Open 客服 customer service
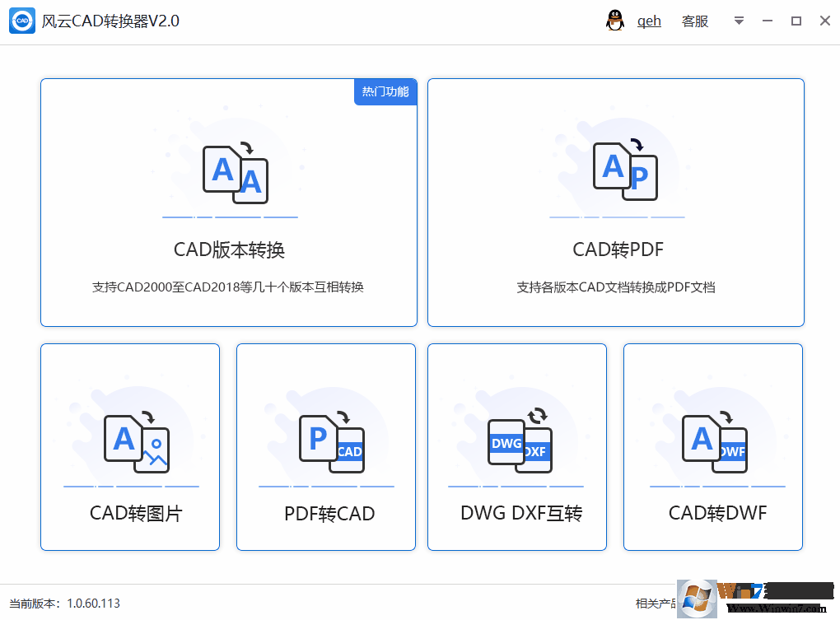Viewport: 840px width, 620px height. [x=694, y=21]
